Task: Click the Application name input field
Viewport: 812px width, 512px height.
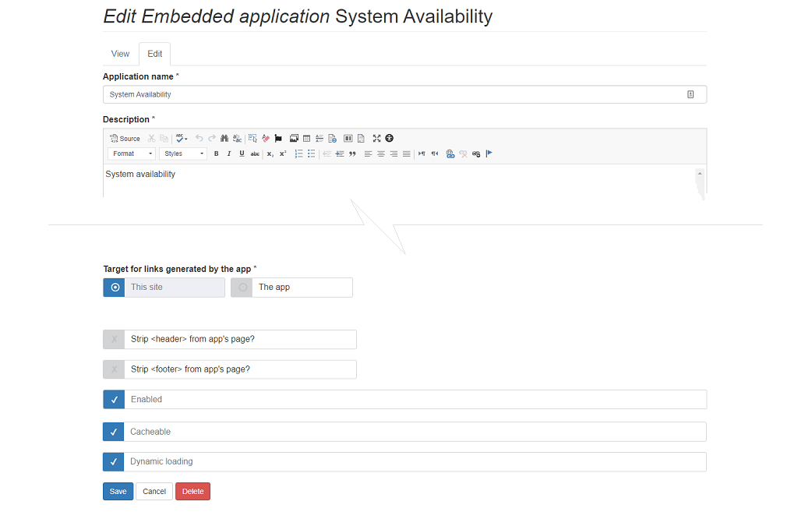Action: 404,95
